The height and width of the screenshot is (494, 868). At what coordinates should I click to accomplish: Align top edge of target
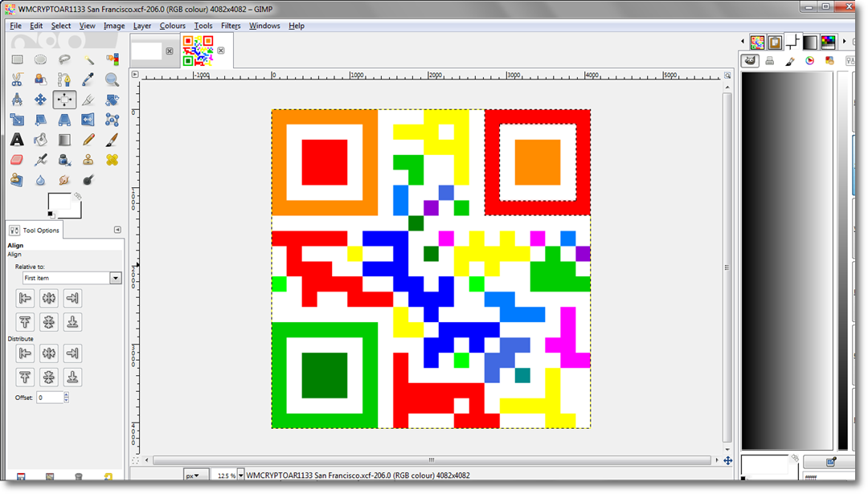[25, 322]
